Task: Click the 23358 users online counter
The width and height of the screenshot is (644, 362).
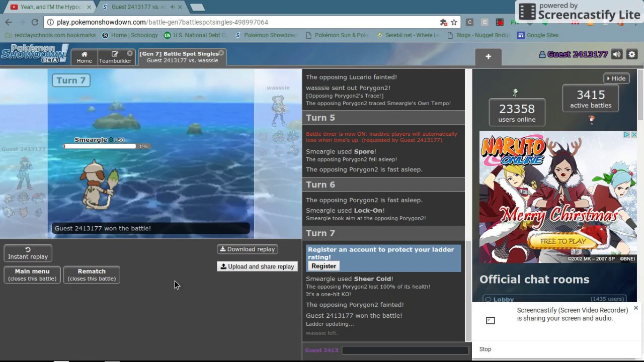Action: tap(517, 113)
